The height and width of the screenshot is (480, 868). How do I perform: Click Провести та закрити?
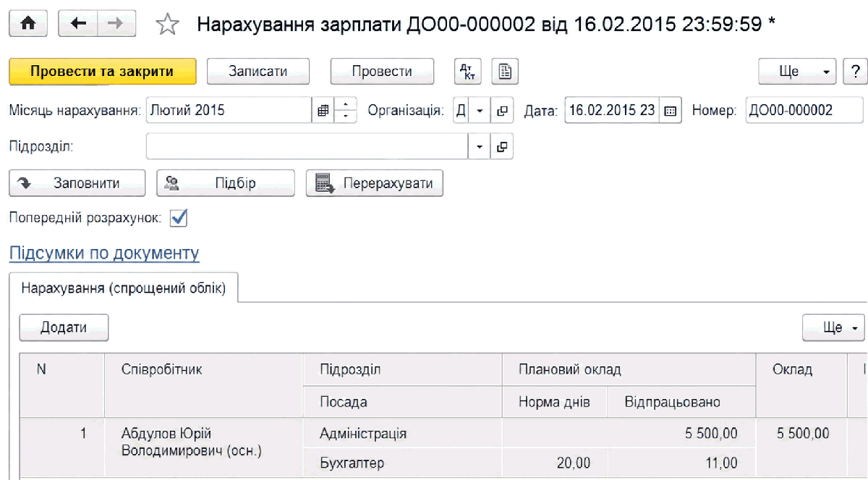(103, 72)
